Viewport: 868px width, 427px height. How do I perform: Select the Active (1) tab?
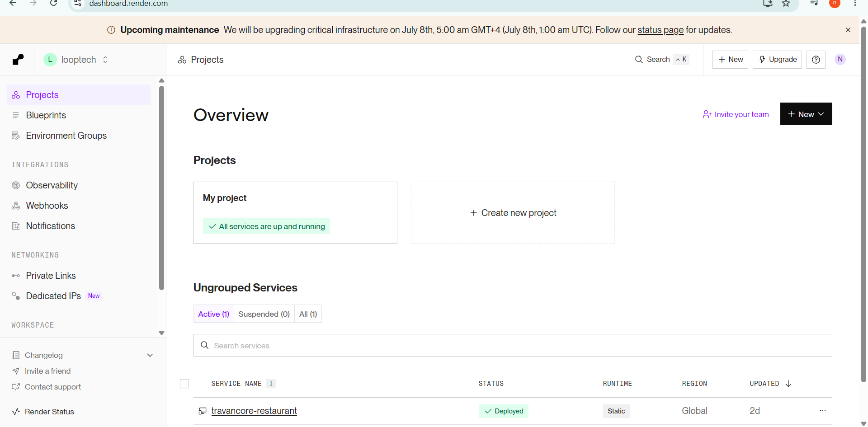[214, 314]
